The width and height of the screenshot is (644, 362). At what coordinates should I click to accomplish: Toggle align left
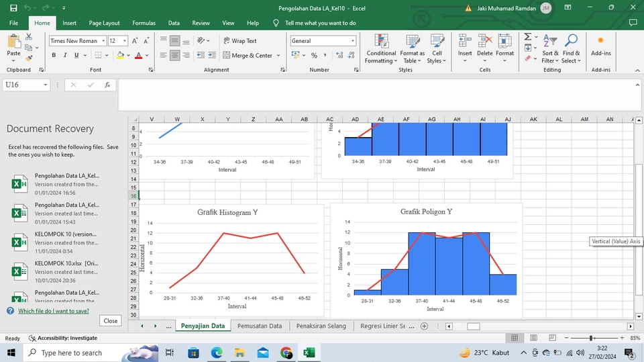164,55
